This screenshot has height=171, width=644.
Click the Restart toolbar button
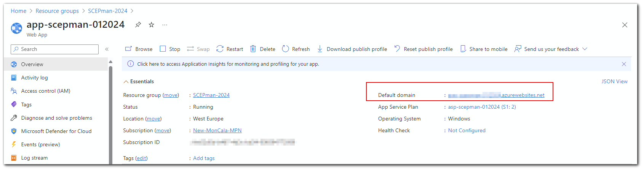[230, 49]
